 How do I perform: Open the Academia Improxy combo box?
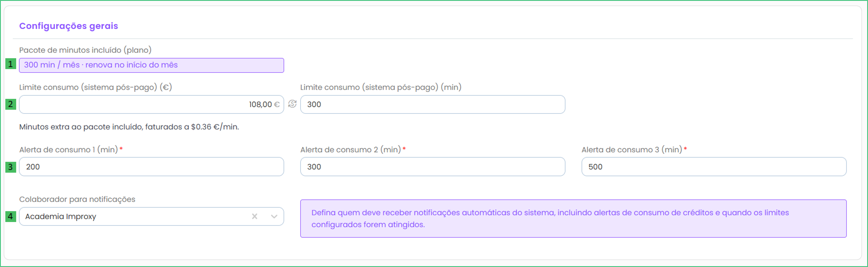152,216
